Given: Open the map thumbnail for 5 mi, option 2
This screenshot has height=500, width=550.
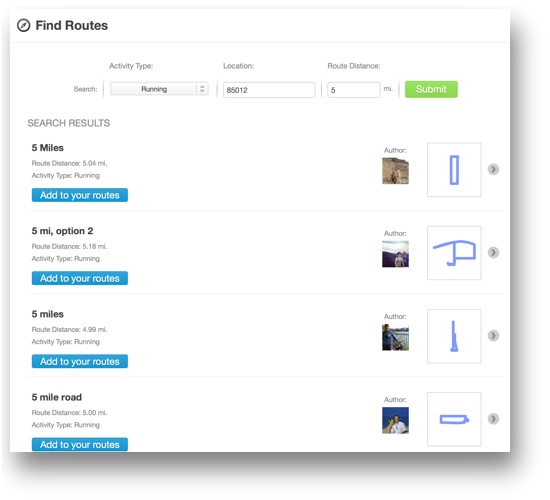Looking at the screenshot, I should click(x=454, y=253).
